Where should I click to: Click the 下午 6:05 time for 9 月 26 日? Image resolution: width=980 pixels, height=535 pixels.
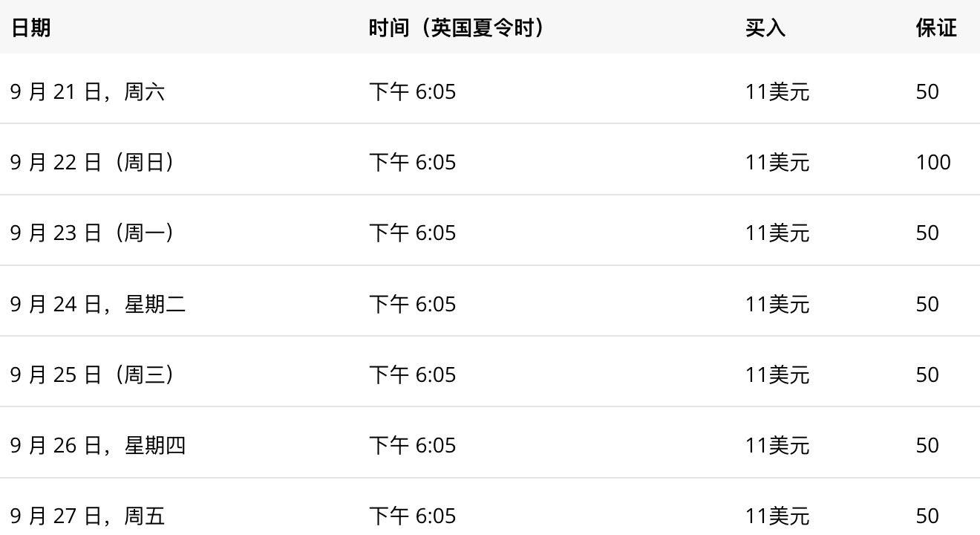pyautogui.click(x=413, y=445)
